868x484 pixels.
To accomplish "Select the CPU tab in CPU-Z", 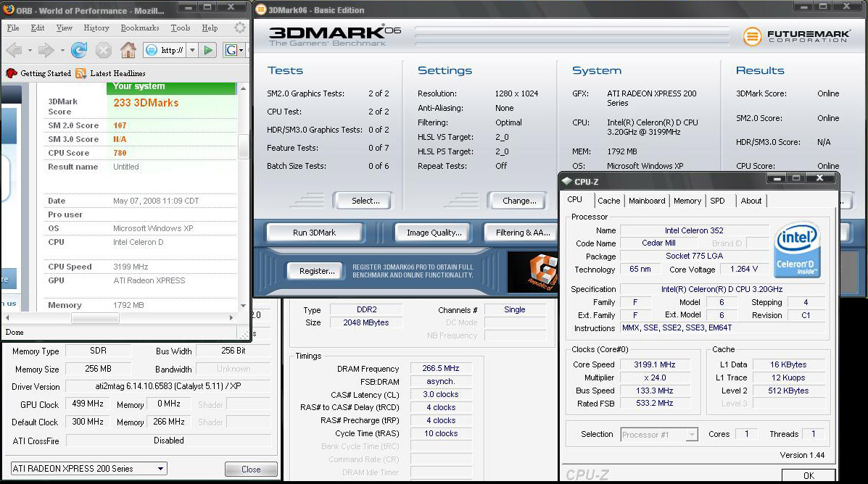I will point(574,200).
